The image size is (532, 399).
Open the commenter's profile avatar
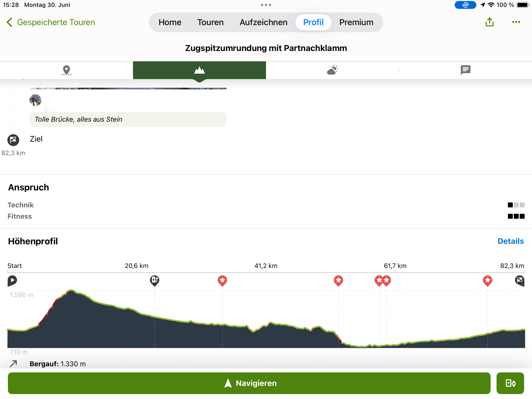coord(35,100)
